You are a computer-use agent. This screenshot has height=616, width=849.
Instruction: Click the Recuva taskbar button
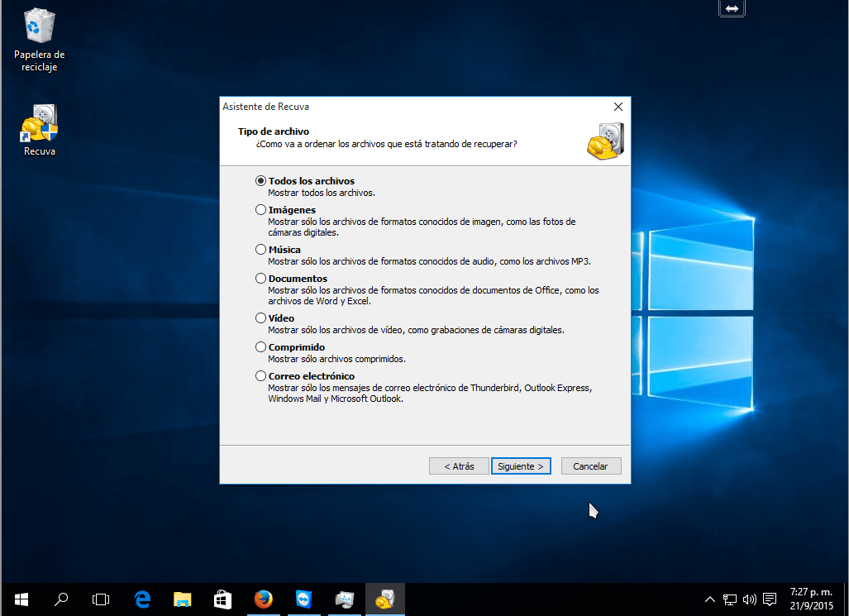pyautogui.click(x=385, y=599)
